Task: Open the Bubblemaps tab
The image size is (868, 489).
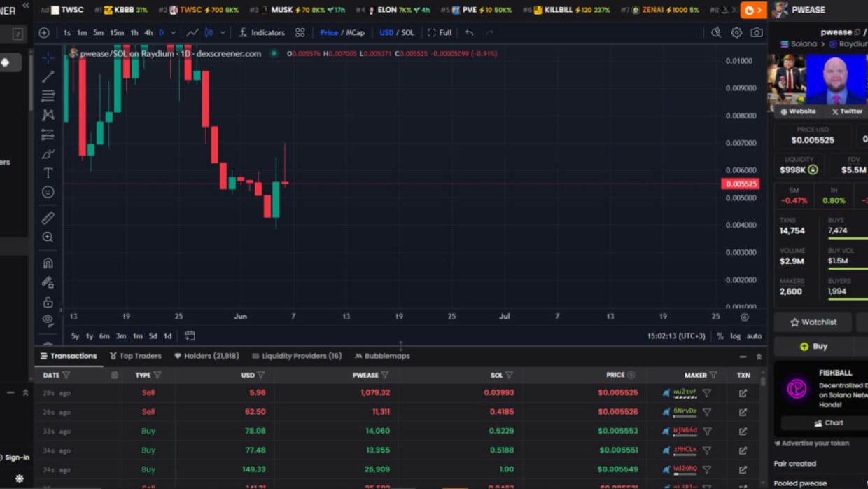Action: (382, 356)
